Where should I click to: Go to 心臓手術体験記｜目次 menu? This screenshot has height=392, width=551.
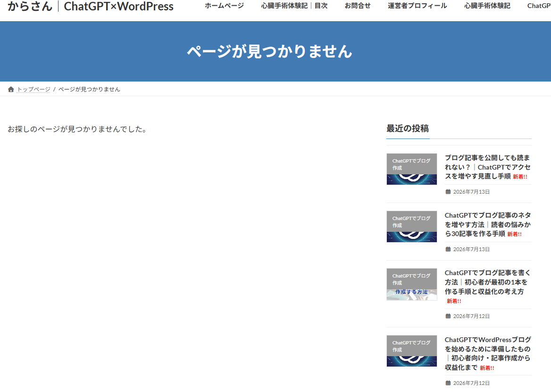[x=294, y=6]
